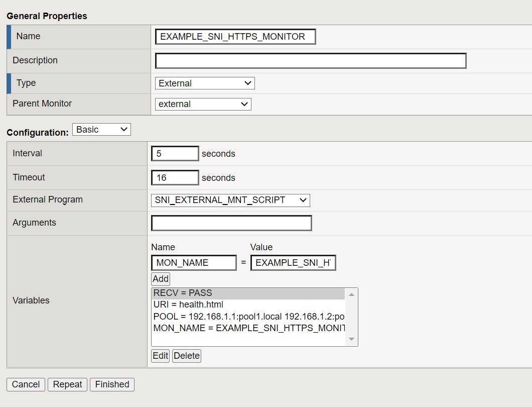Click the Cancel button
The width and height of the screenshot is (532, 407).
click(26, 384)
